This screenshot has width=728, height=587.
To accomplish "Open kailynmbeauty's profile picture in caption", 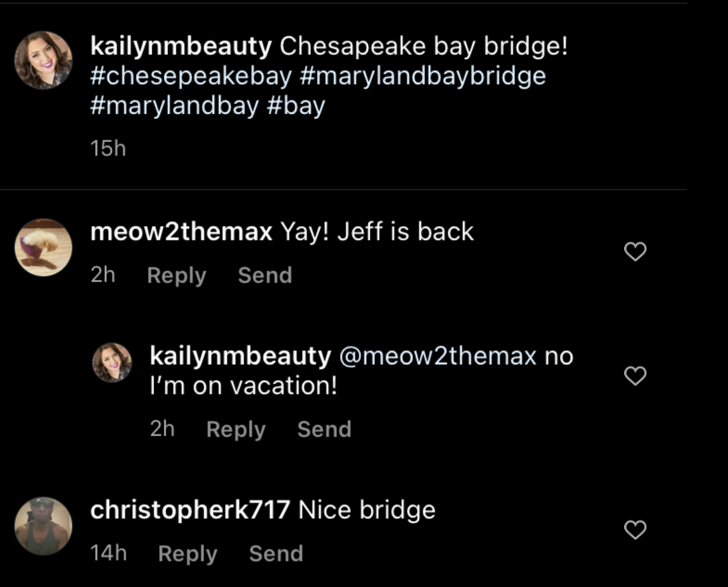I will coord(44,60).
